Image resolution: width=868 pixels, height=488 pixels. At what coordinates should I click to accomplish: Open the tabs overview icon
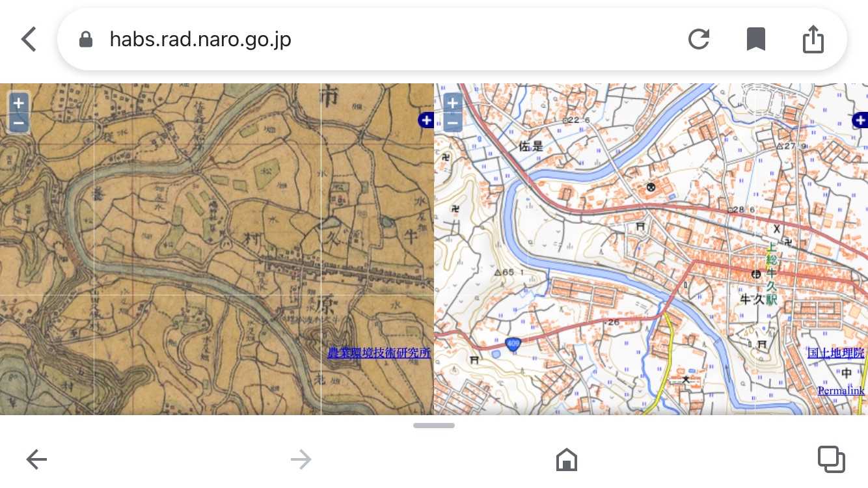click(830, 459)
